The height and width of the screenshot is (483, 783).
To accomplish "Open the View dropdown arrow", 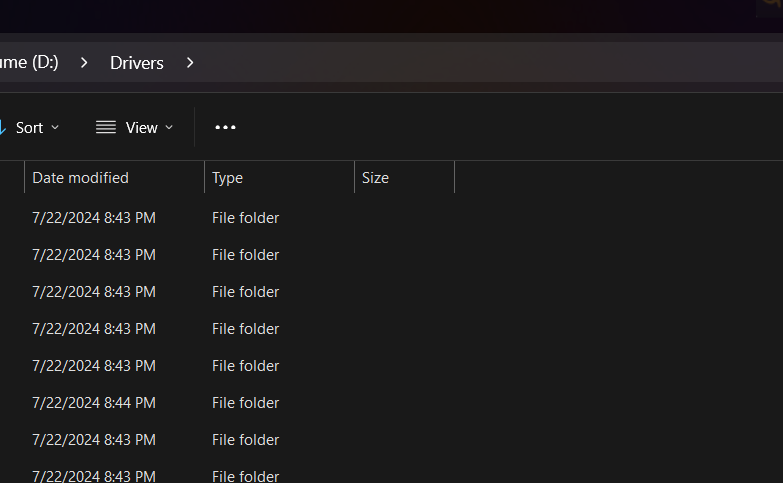I will click(x=169, y=127).
